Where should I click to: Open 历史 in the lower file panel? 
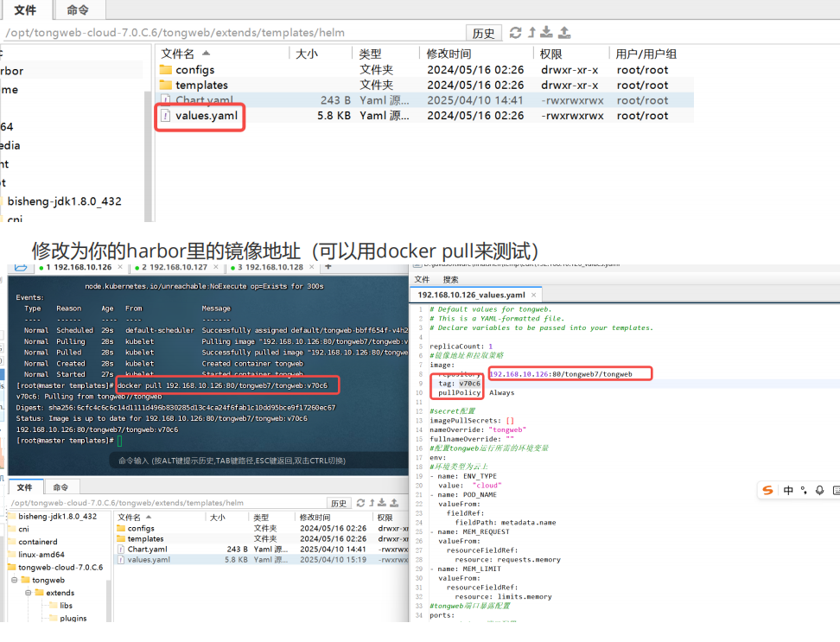[x=339, y=504]
